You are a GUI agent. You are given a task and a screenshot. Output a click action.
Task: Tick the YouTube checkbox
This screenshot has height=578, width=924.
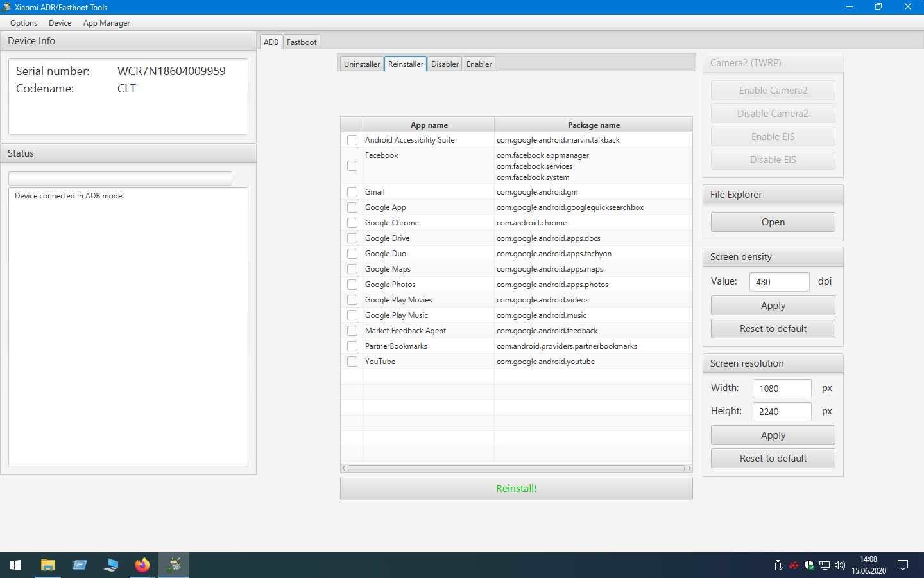352,362
